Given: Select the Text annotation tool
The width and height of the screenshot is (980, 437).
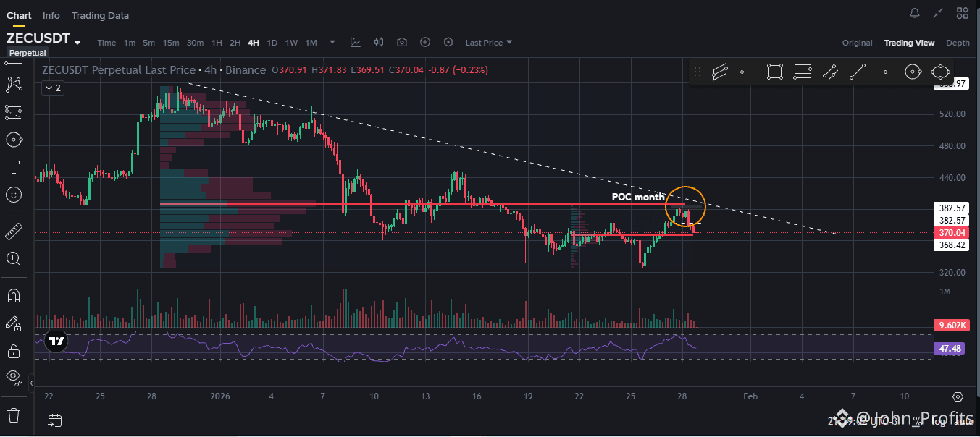Looking at the screenshot, I should coord(13,167).
